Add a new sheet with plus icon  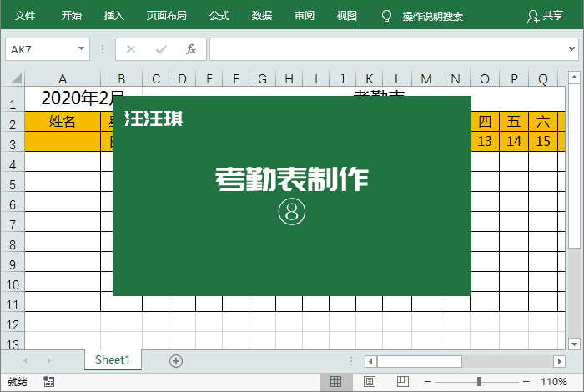(x=176, y=361)
